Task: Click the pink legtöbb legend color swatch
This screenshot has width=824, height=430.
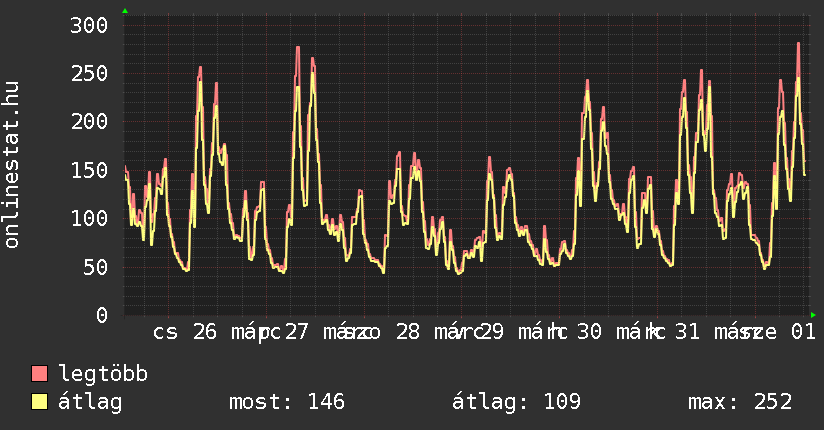Action: click(x=40, y=374)
